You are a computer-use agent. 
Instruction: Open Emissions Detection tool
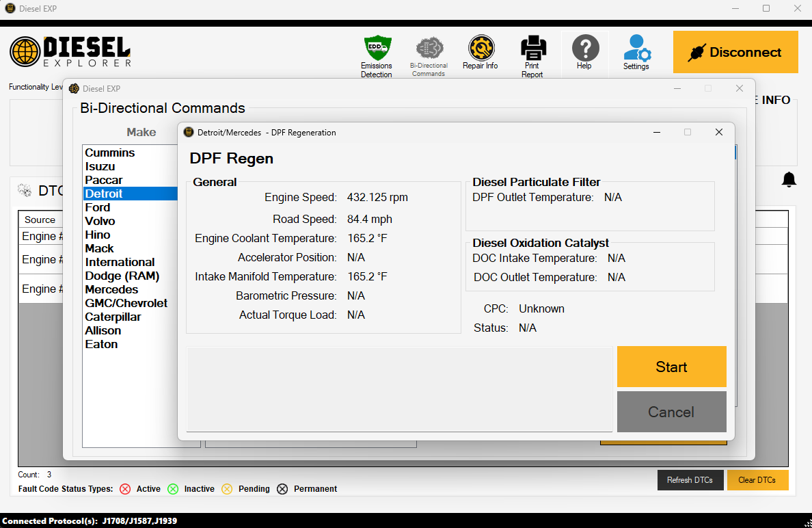point(377,56)
